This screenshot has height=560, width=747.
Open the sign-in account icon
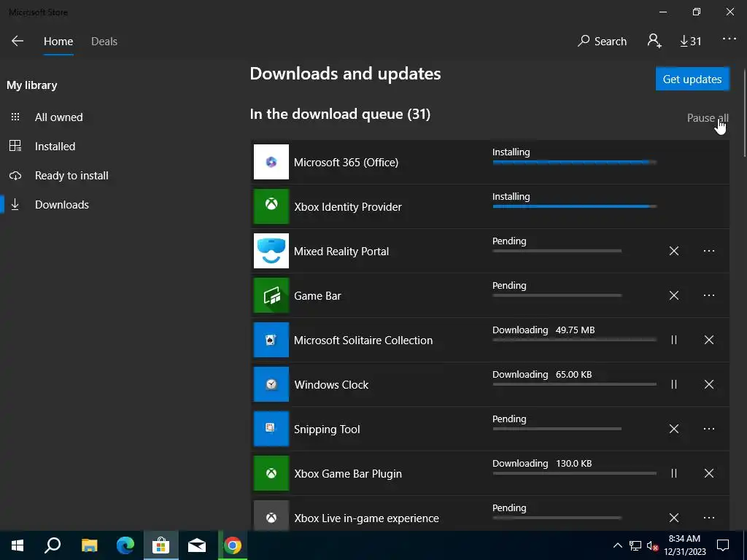click(x=654, y=41)
